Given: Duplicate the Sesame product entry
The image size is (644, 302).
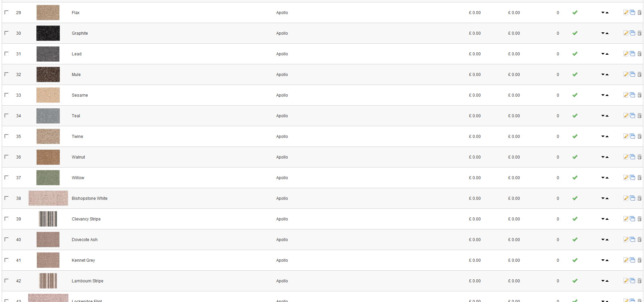Looking at the screenshot, I should point(632,95).
